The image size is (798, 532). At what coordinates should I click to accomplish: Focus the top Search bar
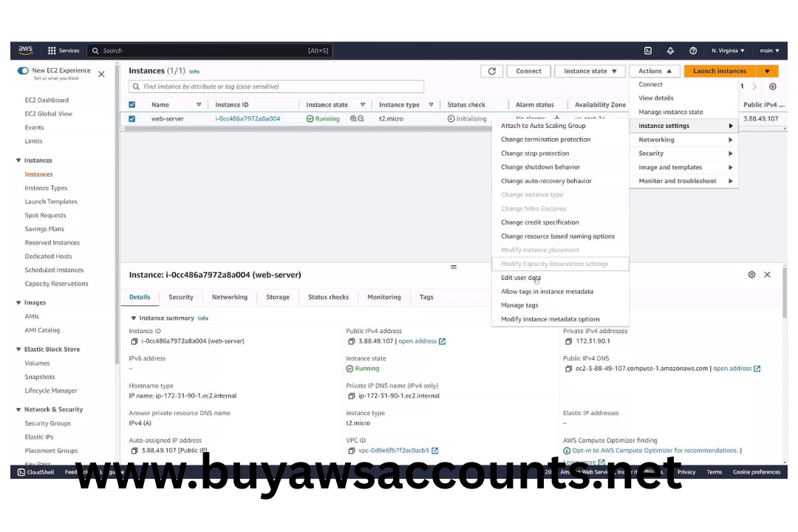(210, 50)
